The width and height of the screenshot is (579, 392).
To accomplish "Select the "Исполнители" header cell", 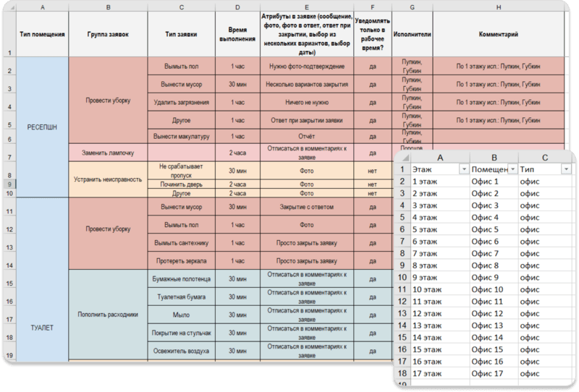I will [411, 34].
